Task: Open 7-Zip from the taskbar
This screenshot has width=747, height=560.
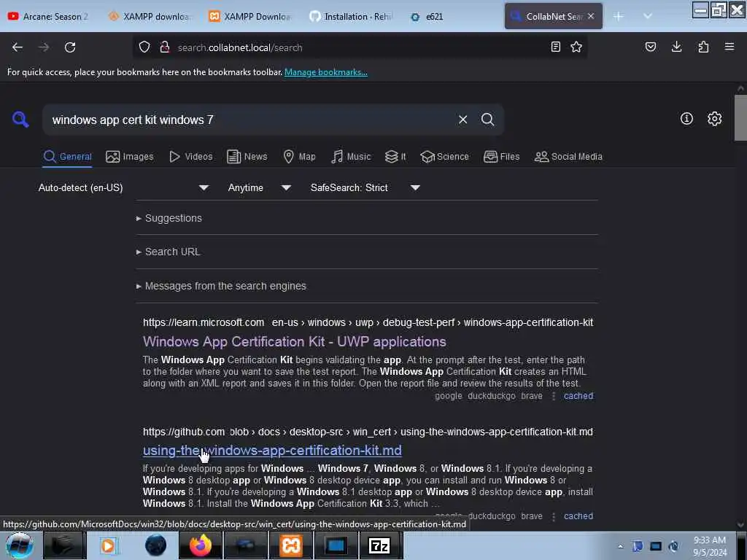Action: [x=379, y=545]
